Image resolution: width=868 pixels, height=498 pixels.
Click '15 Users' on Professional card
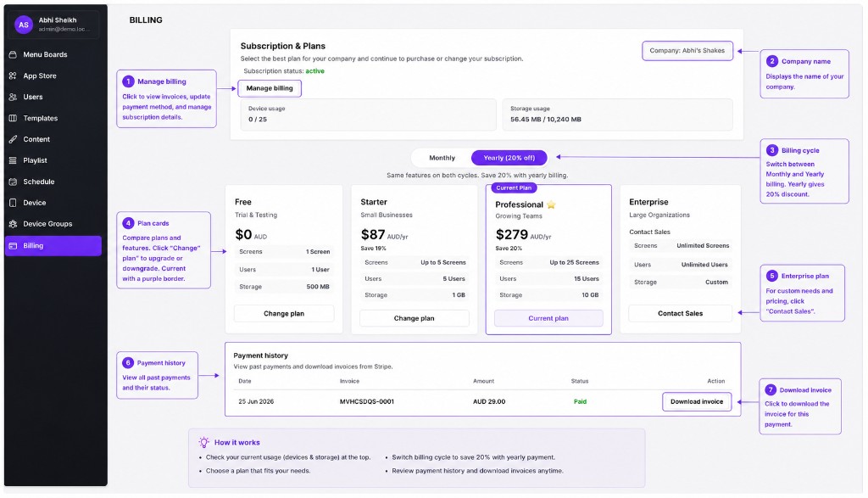coord(587,278)
